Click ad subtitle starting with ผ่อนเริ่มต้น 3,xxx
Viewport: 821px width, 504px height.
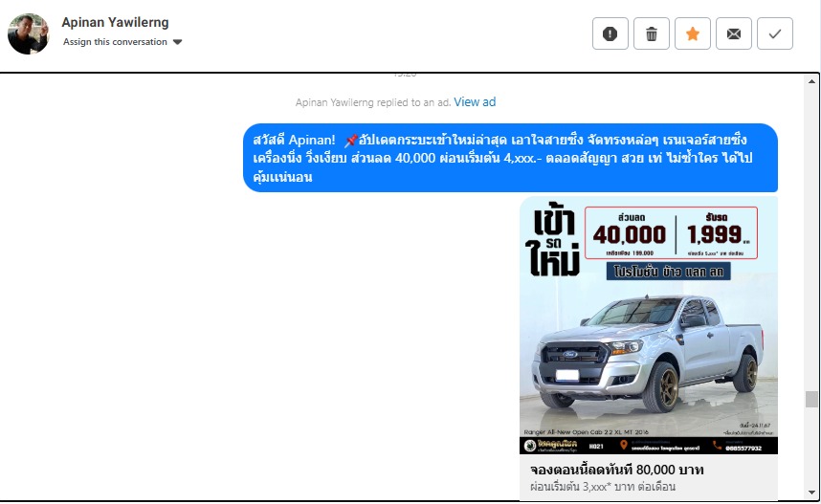(603, 486)
